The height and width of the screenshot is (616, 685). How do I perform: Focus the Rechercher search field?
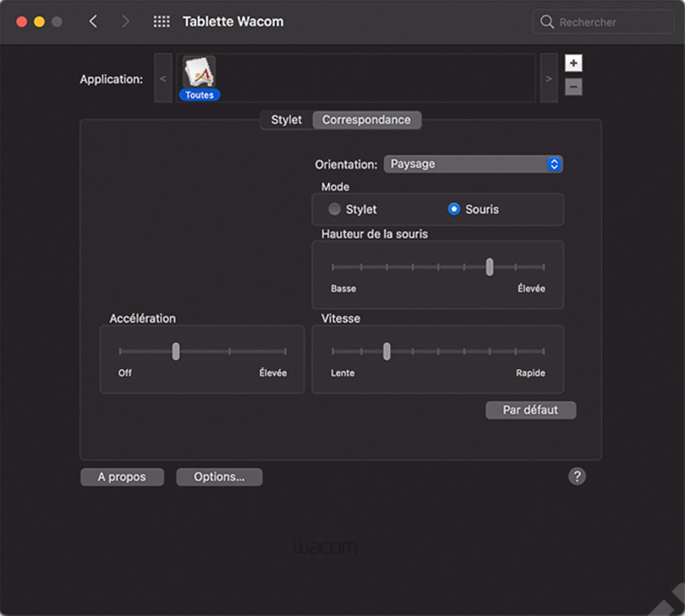click(x=603, y=22)
